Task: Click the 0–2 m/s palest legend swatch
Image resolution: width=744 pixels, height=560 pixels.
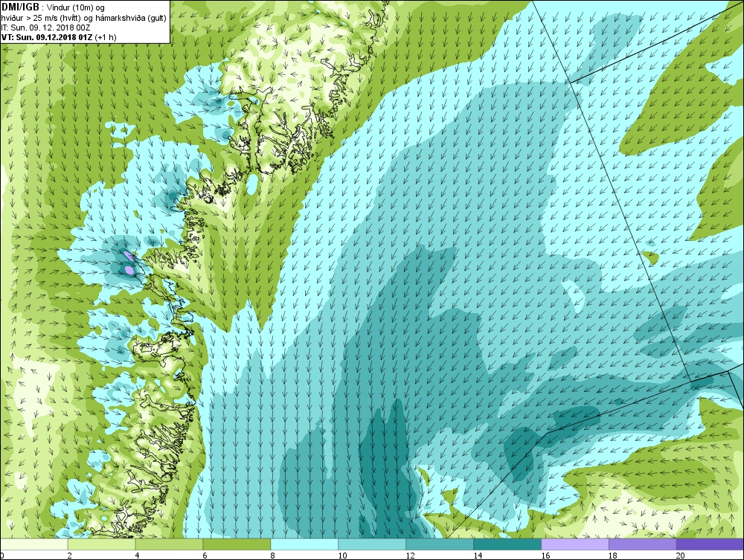Action: (34, 544)
